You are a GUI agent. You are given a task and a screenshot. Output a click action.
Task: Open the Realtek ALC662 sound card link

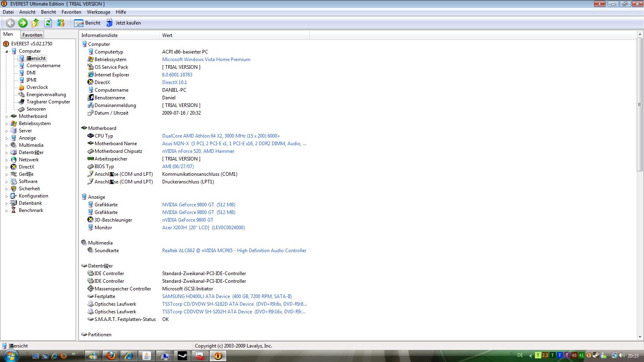pos(234,251)
